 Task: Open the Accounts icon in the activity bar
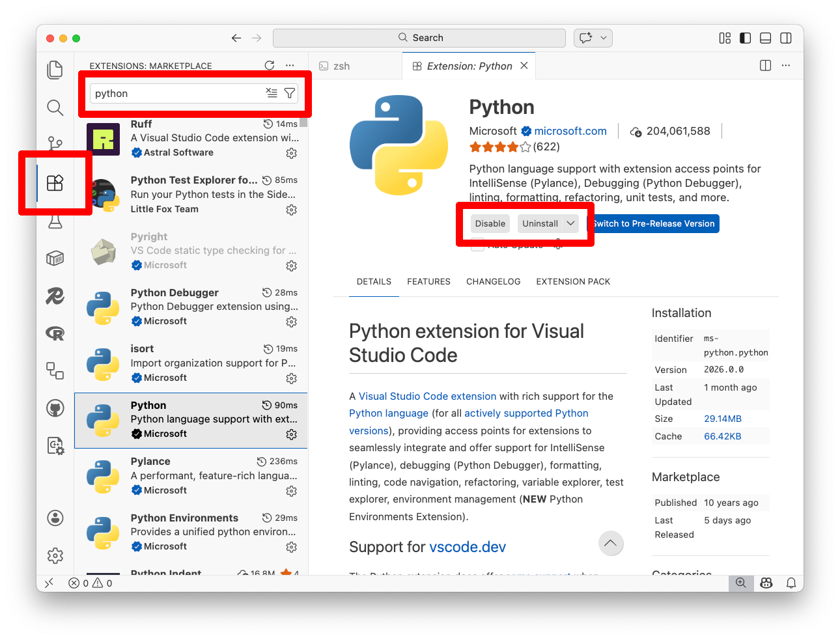point(55,518)
